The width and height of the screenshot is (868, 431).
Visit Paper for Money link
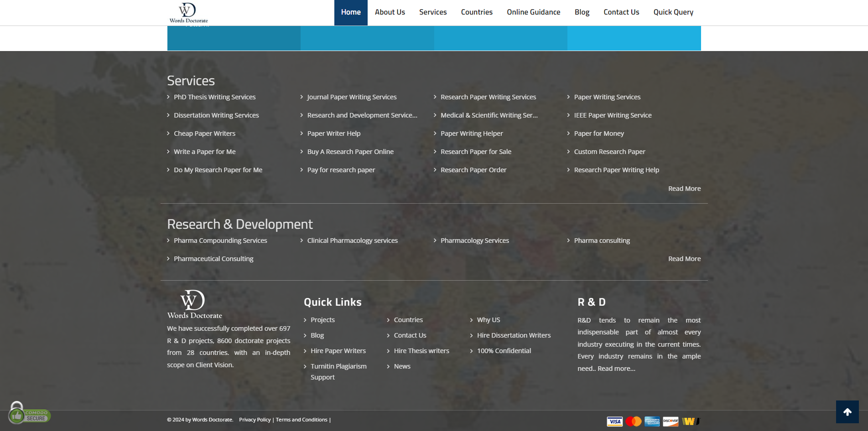[599, 133]
